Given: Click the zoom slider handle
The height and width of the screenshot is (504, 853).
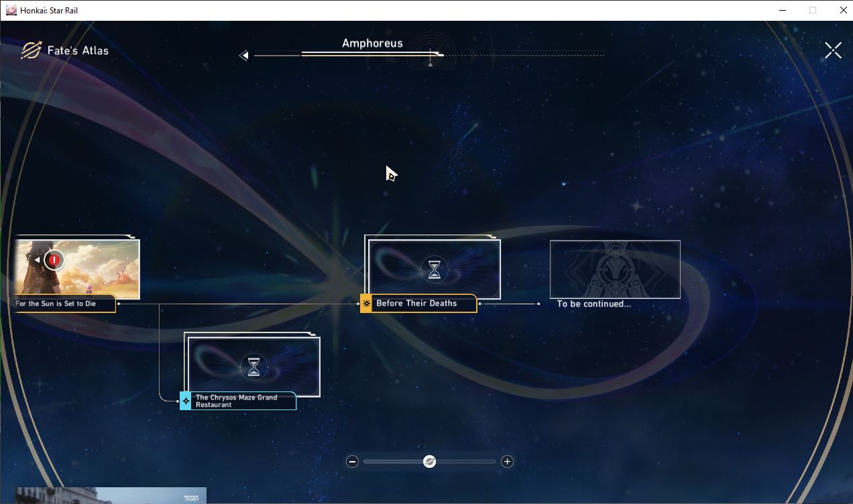Looking at the screenshot, I should [x=430, y=461].
